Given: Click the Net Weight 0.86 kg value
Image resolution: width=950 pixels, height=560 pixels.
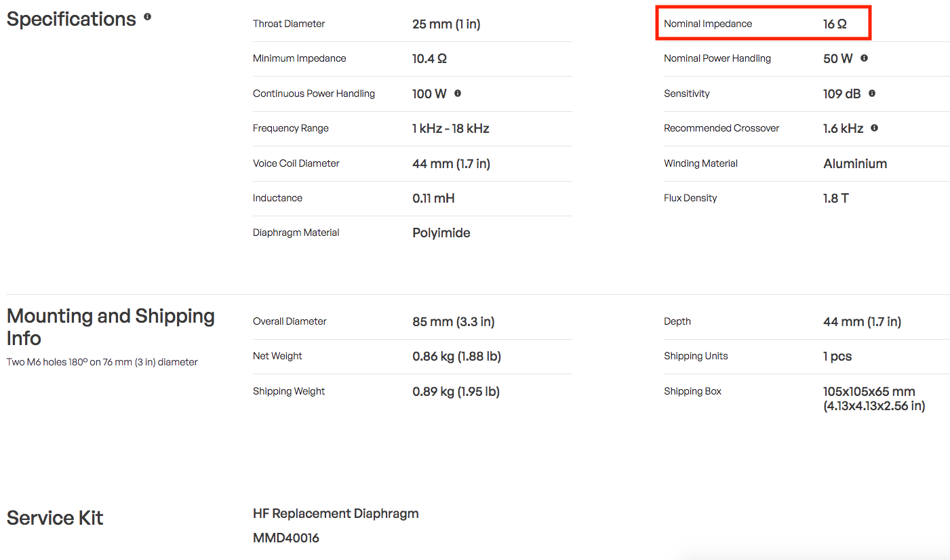Looking at the screenshot, I should tap(457, 356).
